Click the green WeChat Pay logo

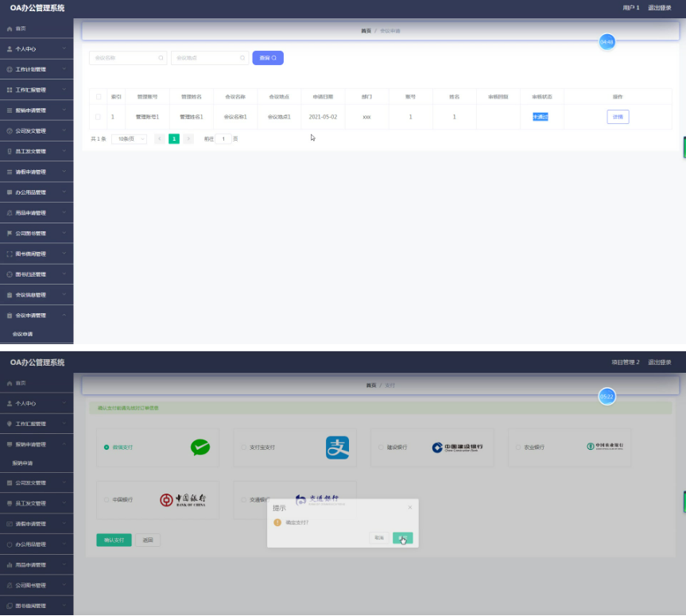pyautogui.click(x=200, y=447)
